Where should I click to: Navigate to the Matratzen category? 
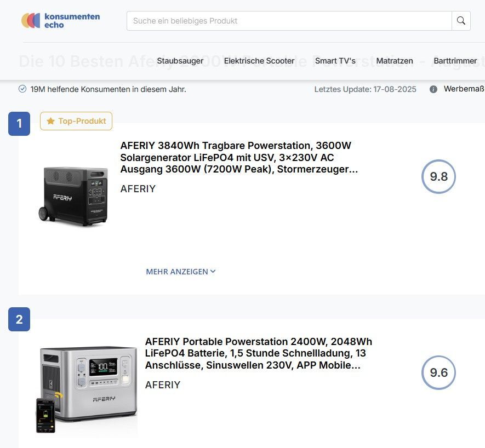(395, 61)
